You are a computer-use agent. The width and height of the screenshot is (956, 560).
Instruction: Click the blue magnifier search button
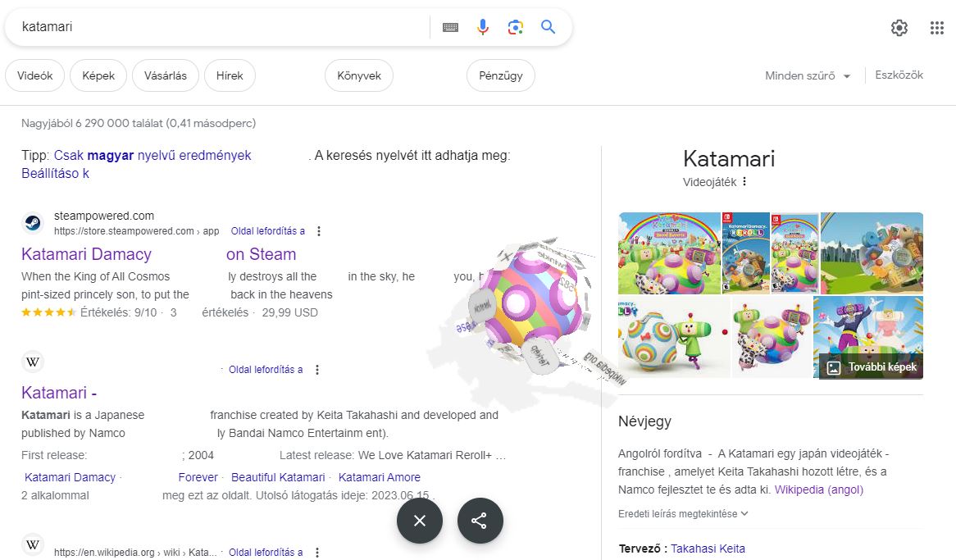(x=549, y=27)
